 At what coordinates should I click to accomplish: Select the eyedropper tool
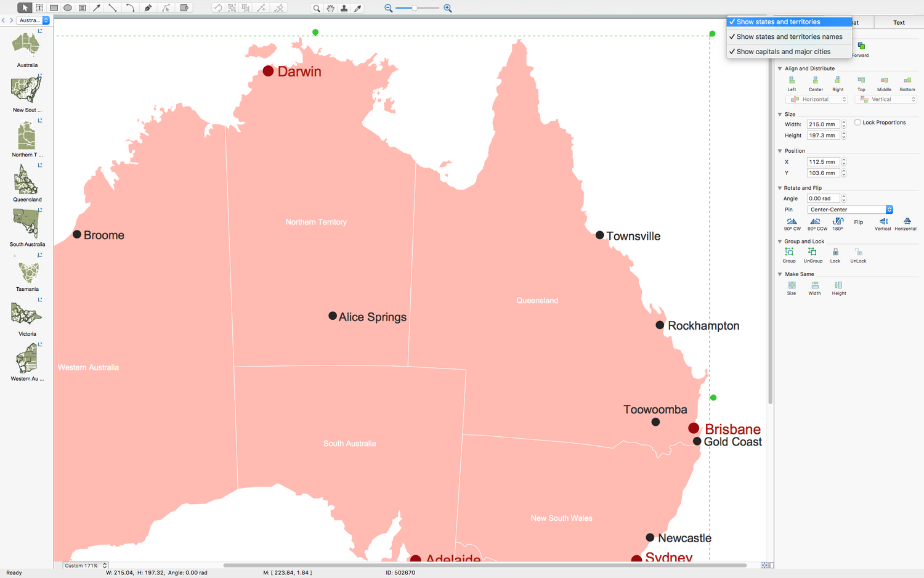point(358,8)
